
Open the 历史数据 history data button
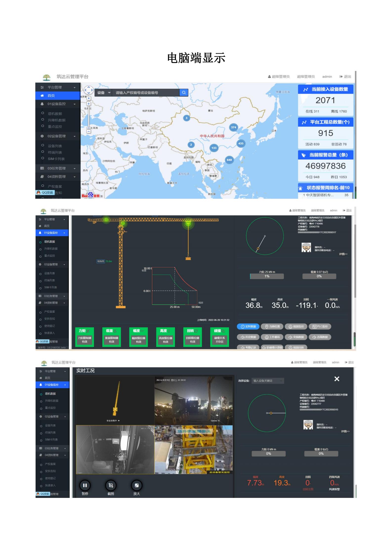pyautogui.click(x=248, y=337)
